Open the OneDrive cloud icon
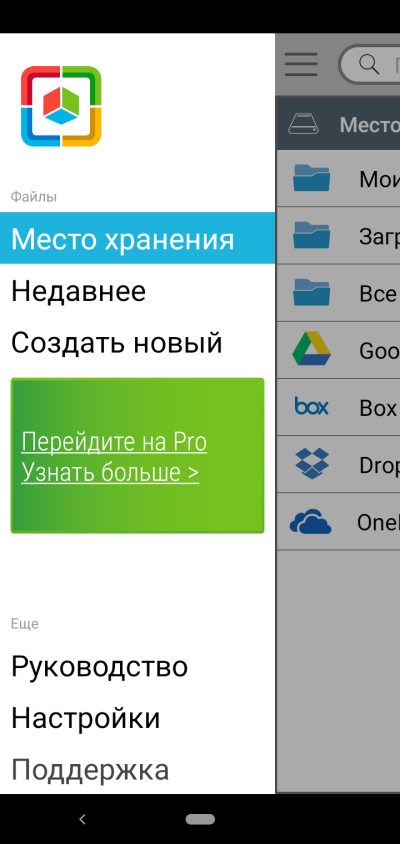 coord(311,522)
